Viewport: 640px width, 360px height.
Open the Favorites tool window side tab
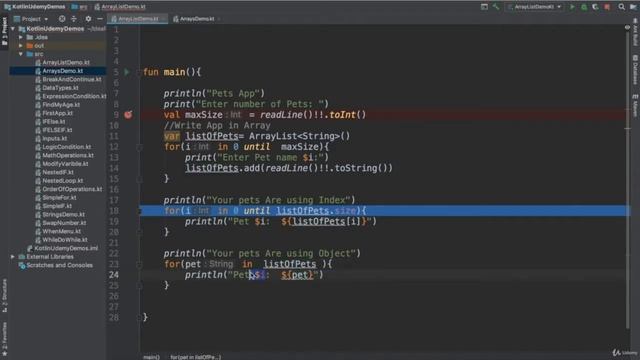point(4,339)
